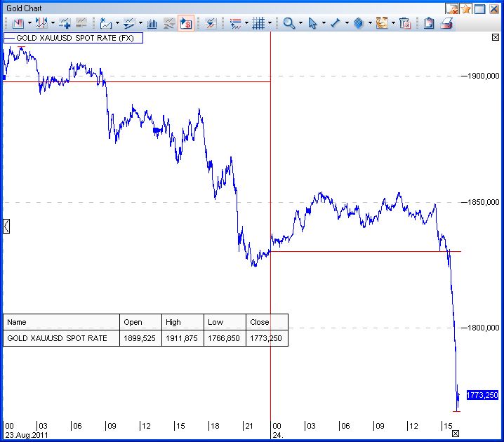
Task: Click the small X box below title buttons
Action: (496, 37)
